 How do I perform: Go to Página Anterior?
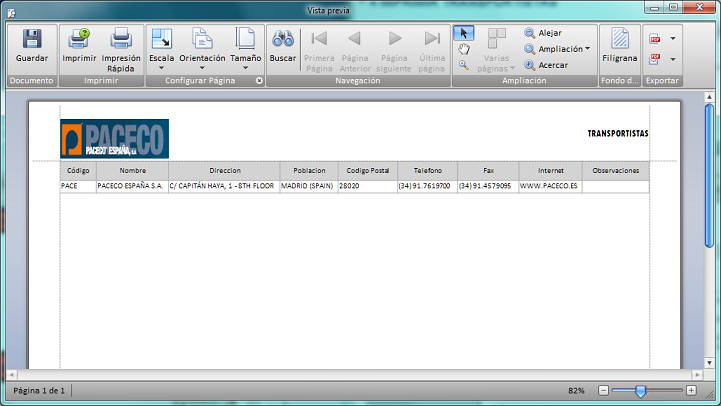tap(355, 49)
